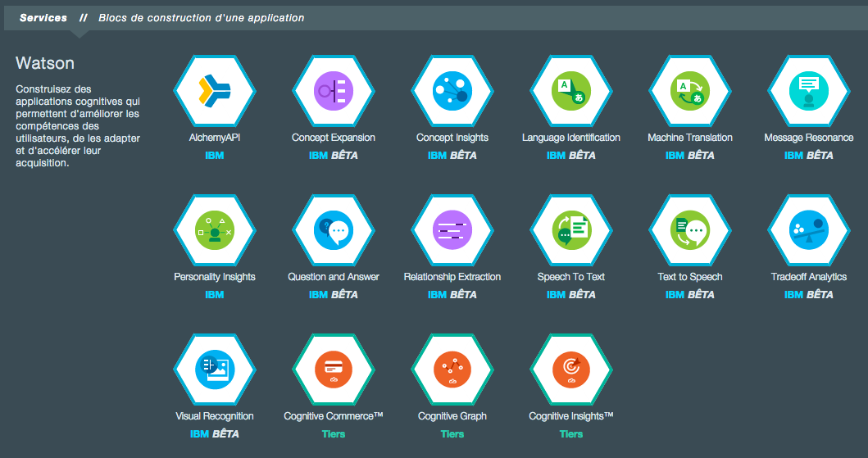Click the Cognitive Commerce™ label
The height and width of the screenshot is (458, 868).
pos(334,416)
